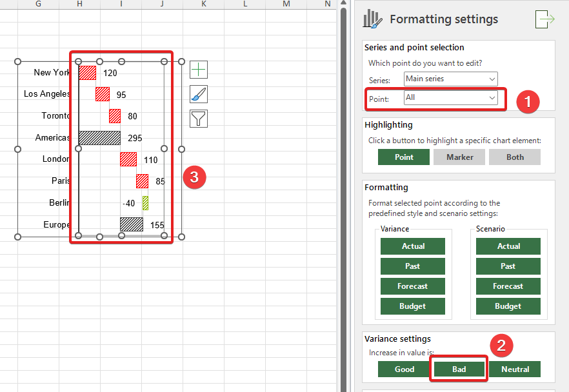Select the Berlin yellow hatched bar
569x392 pixels.
pyautogui.click(x=145, y=203)
